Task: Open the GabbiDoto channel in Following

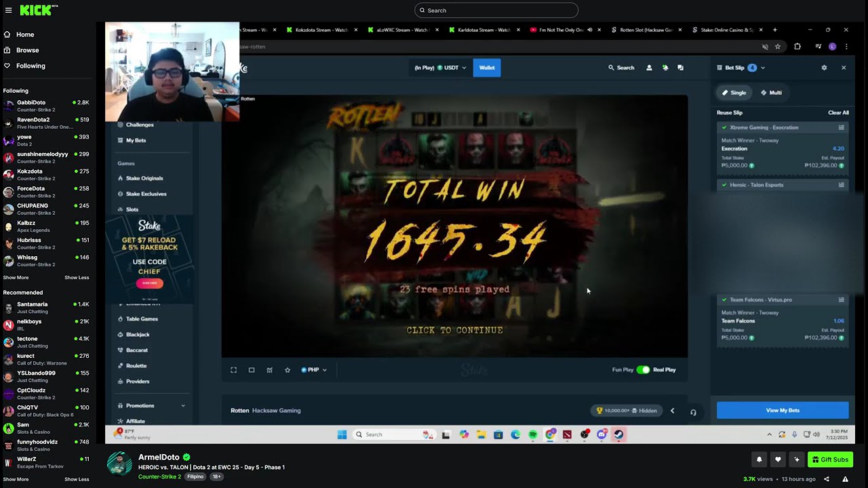Action: point(46,106)
